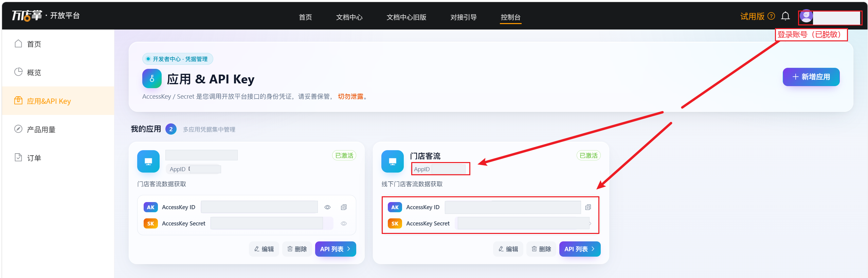Click the 新增应用 button

(811, 77)
